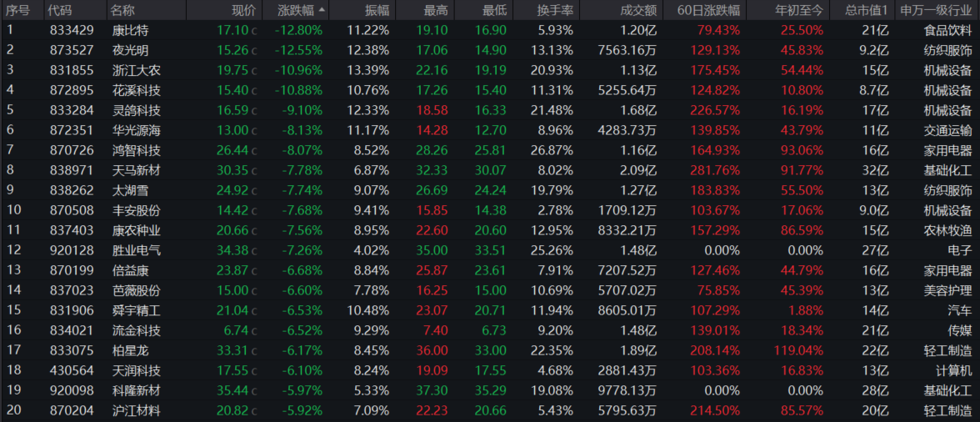The image size is (980, 422).
Task: Click the 119.04% year-to-date cell
Action: coord(798,350)
